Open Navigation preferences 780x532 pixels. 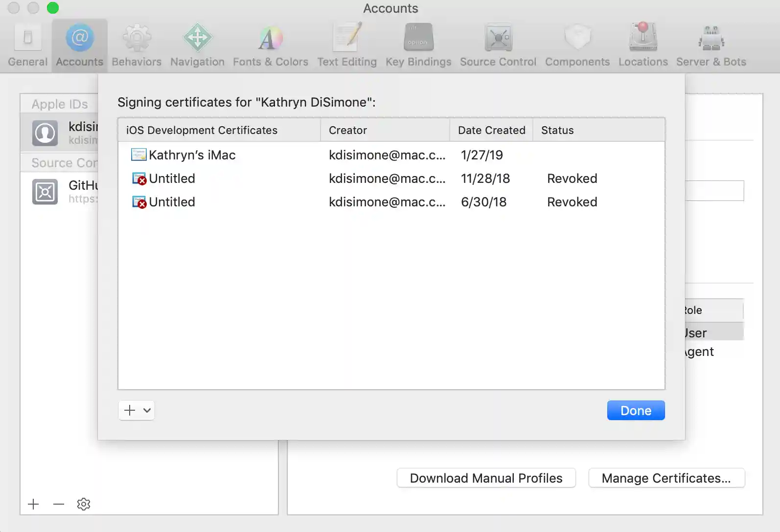point(197,45)
